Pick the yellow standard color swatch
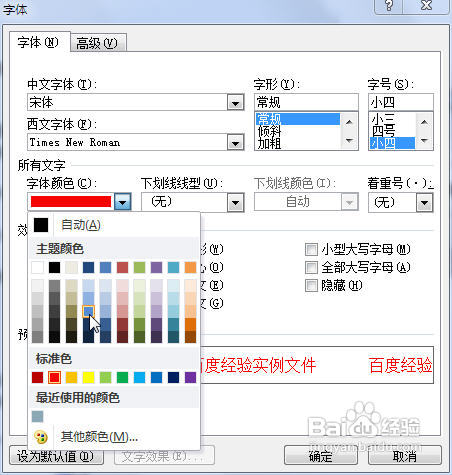 (88, 377)
